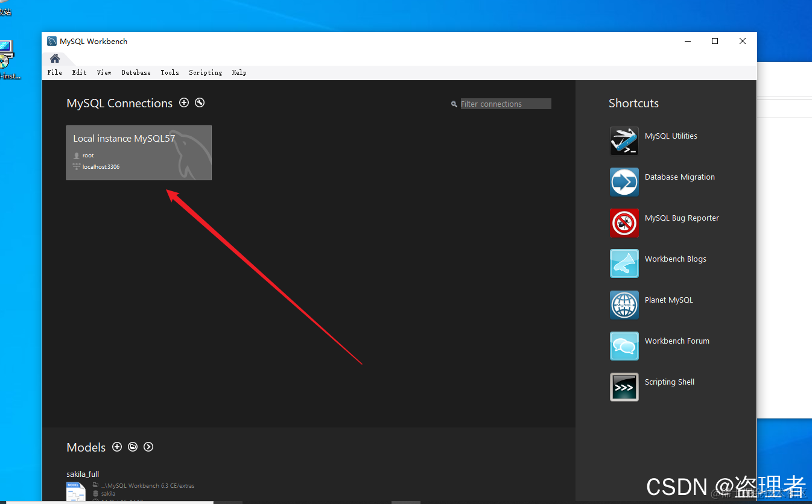The width and height of the screenshot is (812, 504).
Task: Open the Scripting Shell link
Action: tap(670, 382)
